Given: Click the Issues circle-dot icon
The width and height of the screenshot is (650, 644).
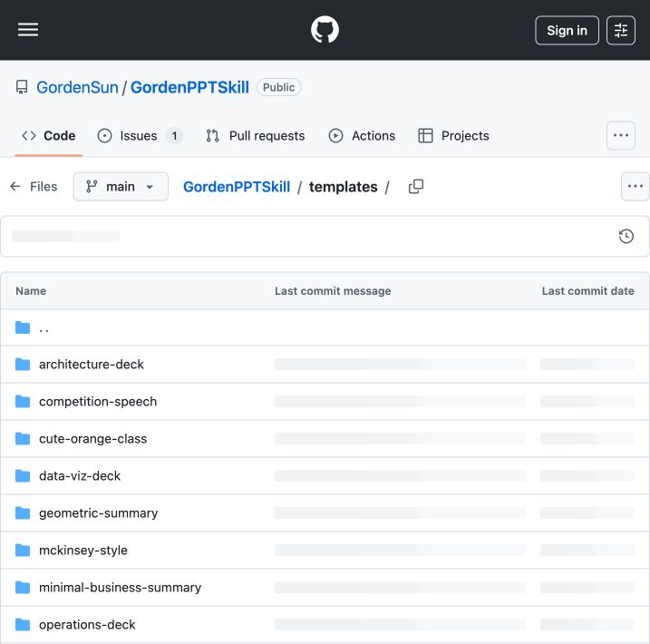Looking at the screenshot, I should [104, 135].
